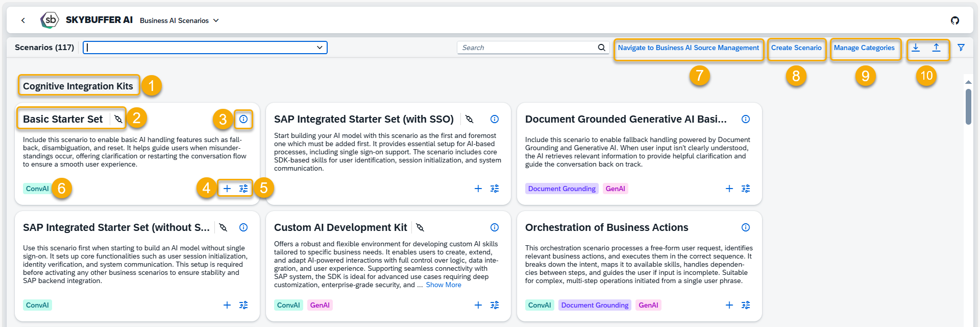Click Show More on Custom AI Development Kit

(x=444, y=285)
